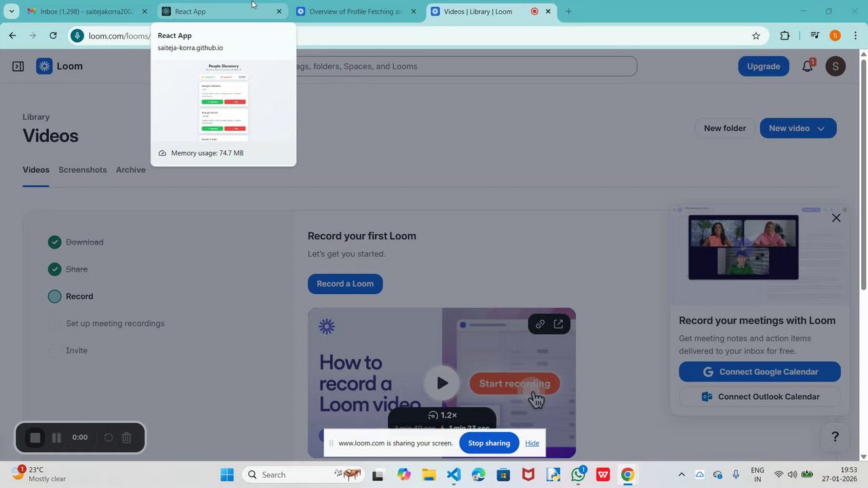Open WhatsApp from the taskbar
Screen dimensions: 868x488
coord(578,474)
